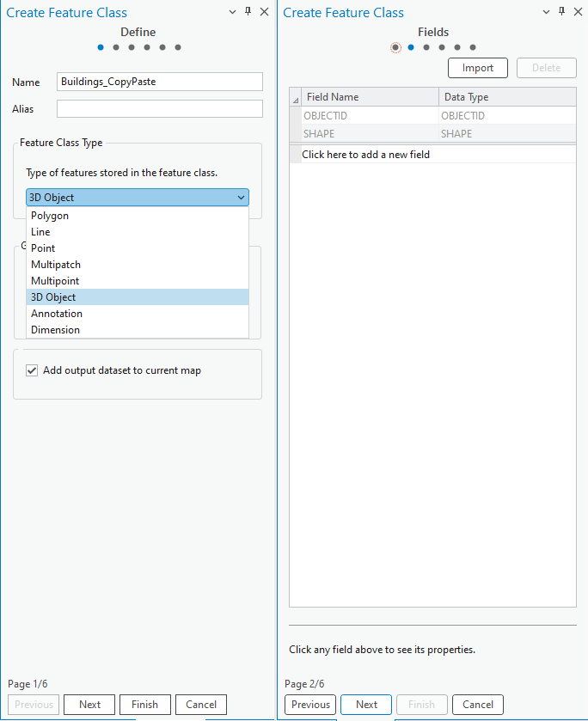This screenshot has height=721, width=588.
Task: Cancel the Define page wizard
Action: pos(201,705)
